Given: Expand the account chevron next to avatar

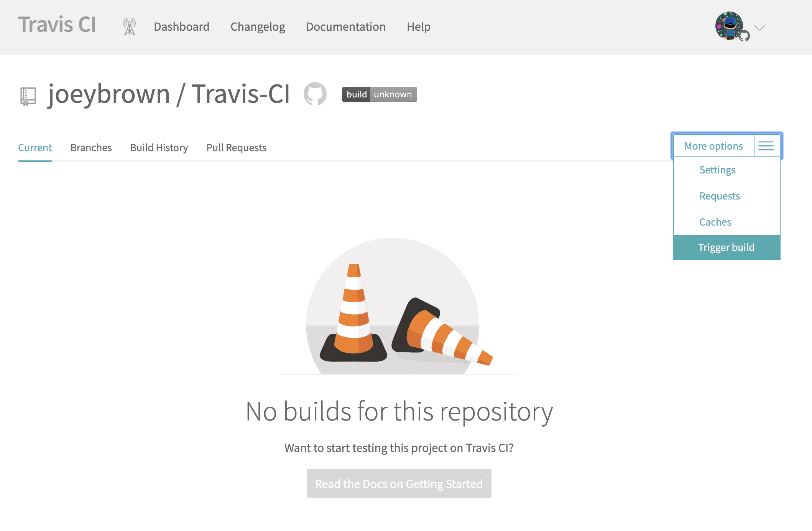Looking at the screenshot, I should pos(759,27).
